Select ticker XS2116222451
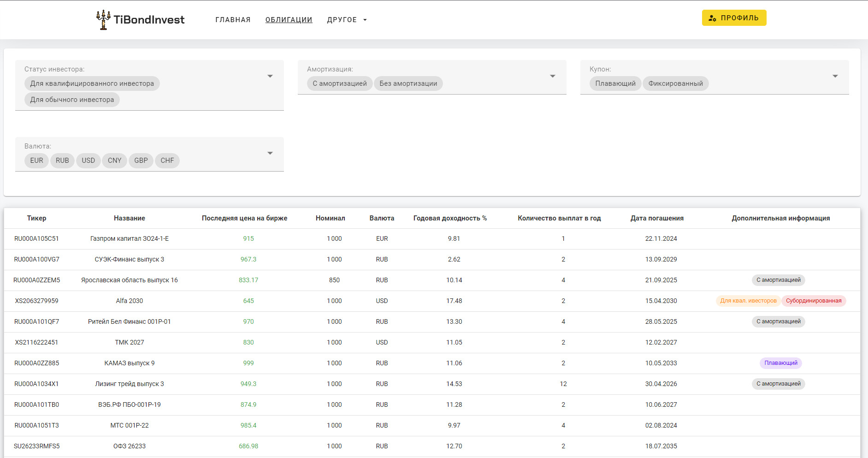The image size is (868, 458). pyautogui.click(x=36, y=343)
